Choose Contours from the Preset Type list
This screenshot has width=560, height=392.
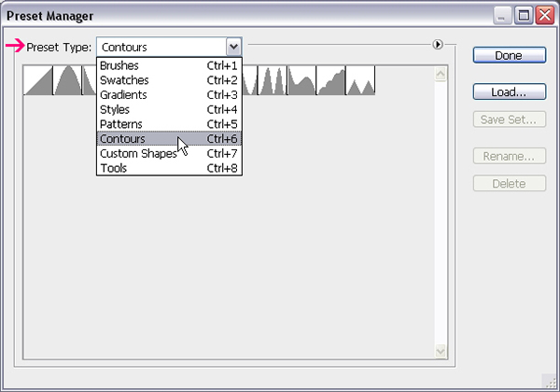(169, 138)
